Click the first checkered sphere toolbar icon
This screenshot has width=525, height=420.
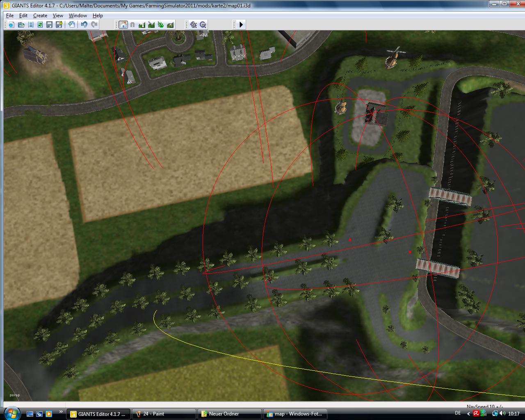tap(194, 25)
